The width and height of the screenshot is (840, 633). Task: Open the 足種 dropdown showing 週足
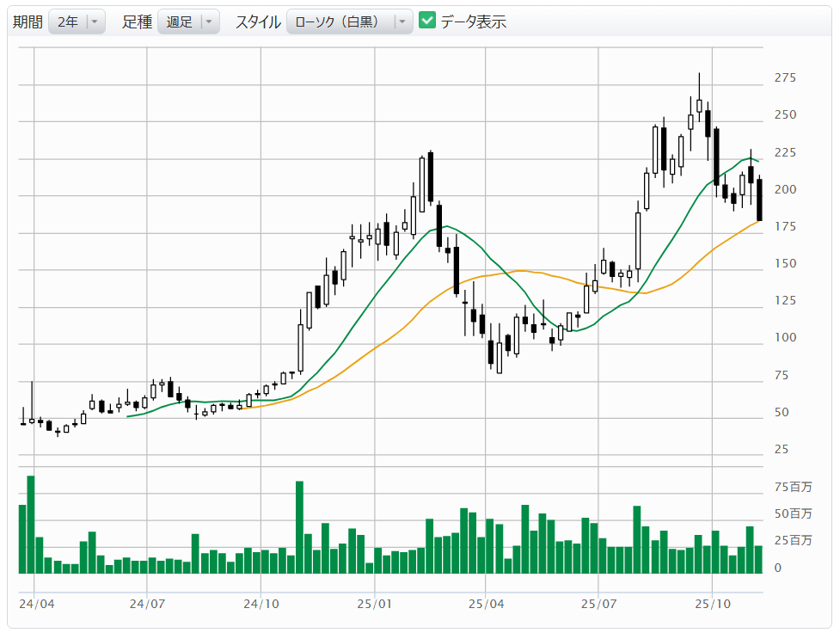pos(188,22)
